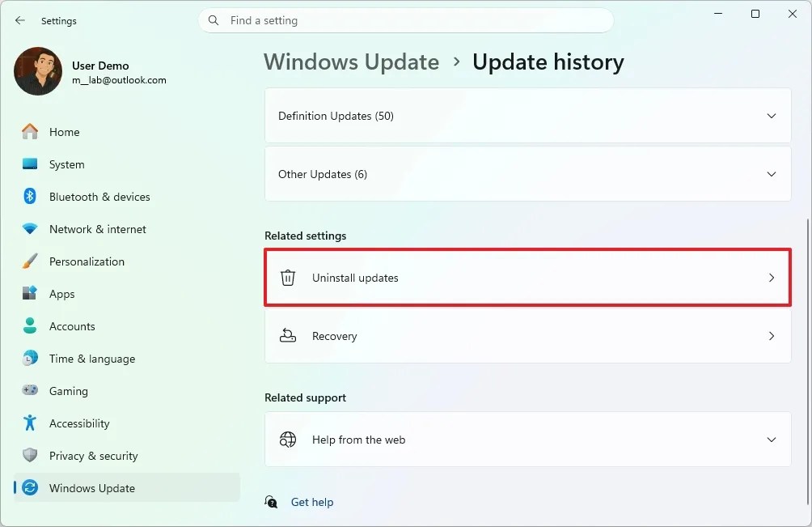
Task: Click the Find a setting search box
Action: click(406, 20)
